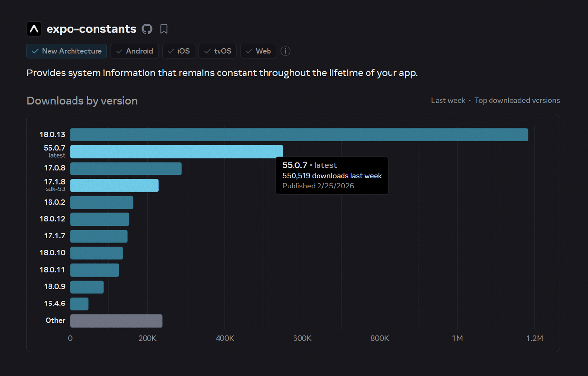Click the Downloads by version heading
This screenshot has height=376, width=588.
(82, 101)
